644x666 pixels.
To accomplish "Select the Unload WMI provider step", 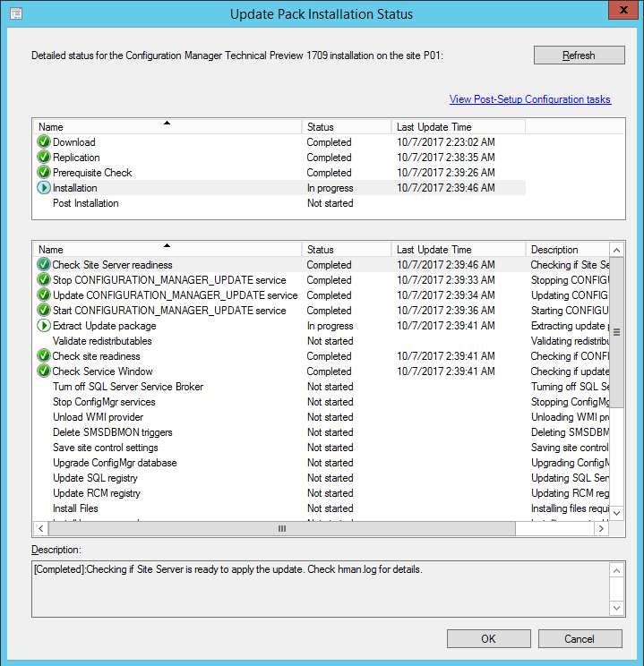I will [322, 417].
